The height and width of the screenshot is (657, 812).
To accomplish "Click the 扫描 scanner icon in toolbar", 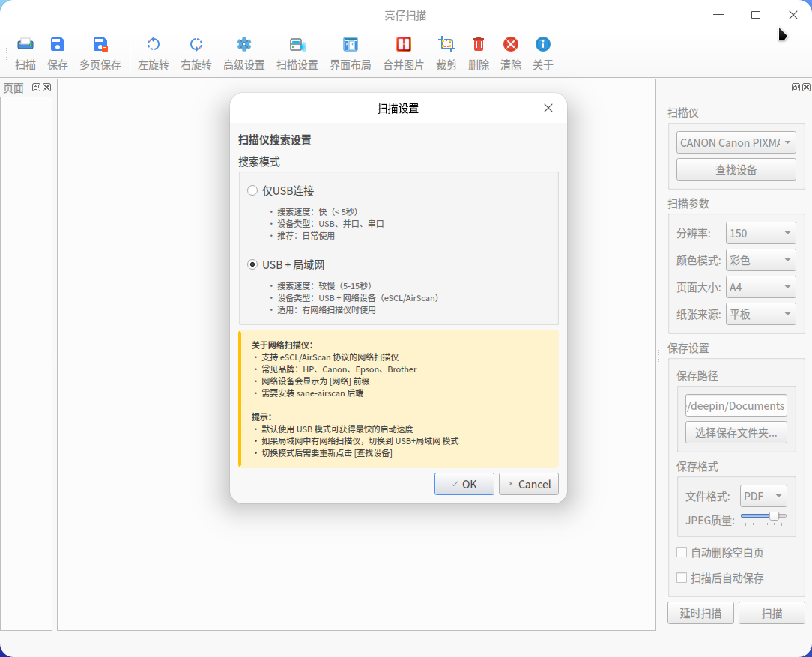I will (x=25, y=44).
